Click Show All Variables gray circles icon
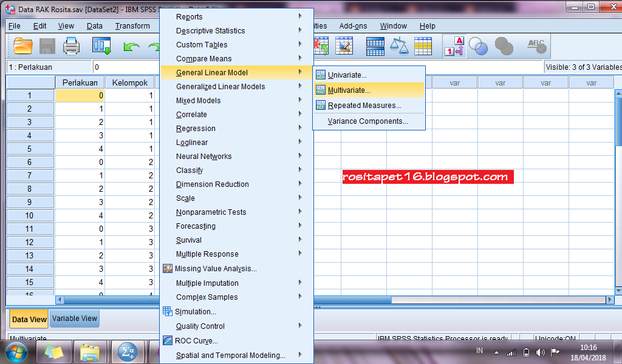The width and height of the screenshot is (622, 364). click(x=504, y=46)
